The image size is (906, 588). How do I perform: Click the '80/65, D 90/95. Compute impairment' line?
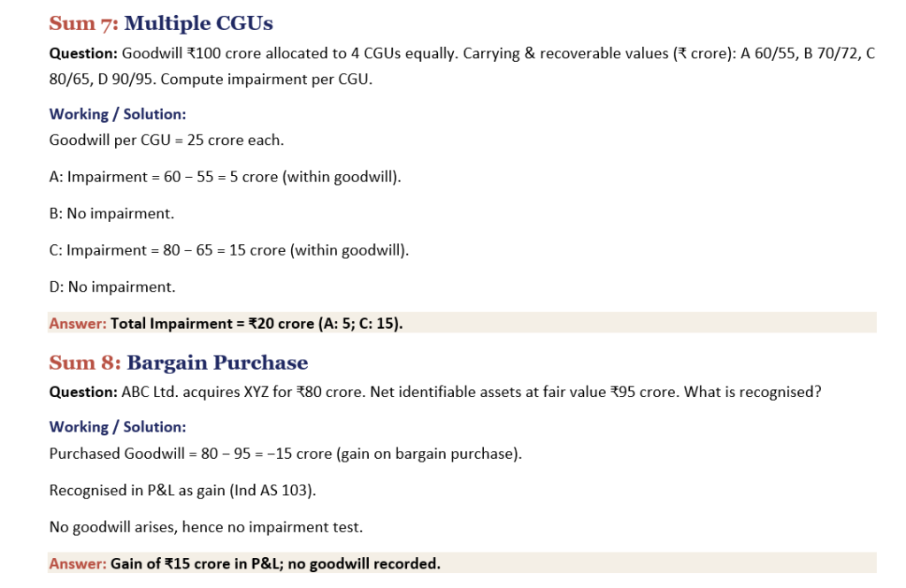click(x=211, y=79)
